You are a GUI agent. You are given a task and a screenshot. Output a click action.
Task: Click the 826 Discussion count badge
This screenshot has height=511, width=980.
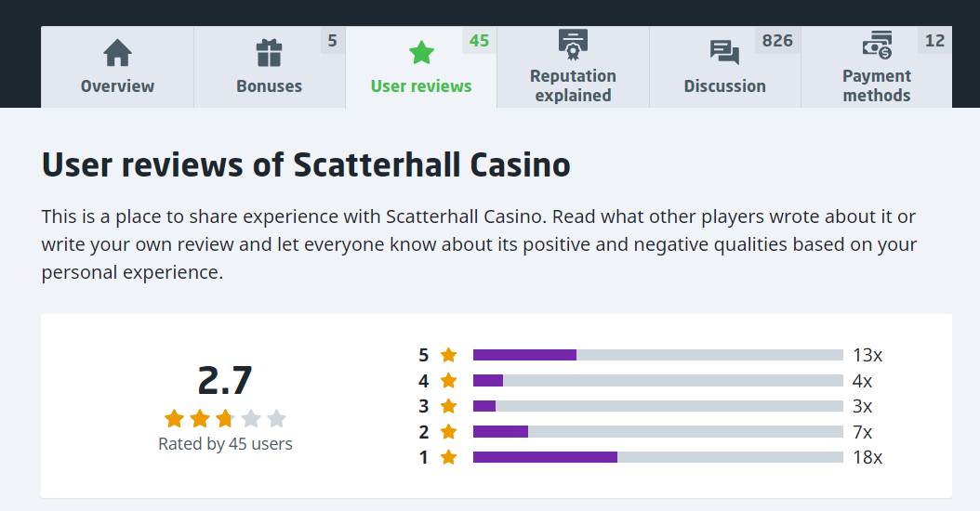(x=777, y=40)
